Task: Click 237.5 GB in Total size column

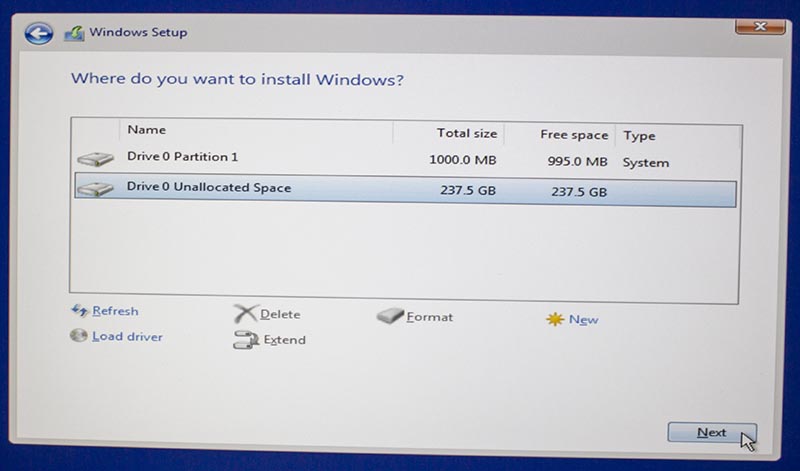Action: point(468,190)
